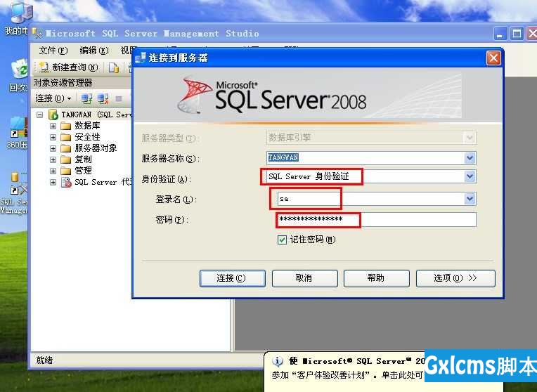The width and height of the screenshot is (537, 392).
Task: Close the Connect to Server dialog
Action: pyautogui.click(x=493, y=58)
